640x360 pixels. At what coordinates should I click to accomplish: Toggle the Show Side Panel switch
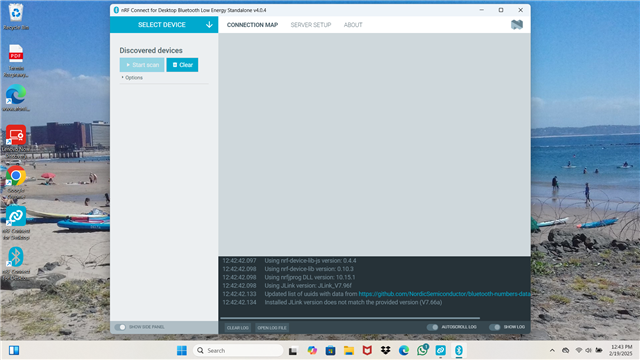tap(120, 327)
